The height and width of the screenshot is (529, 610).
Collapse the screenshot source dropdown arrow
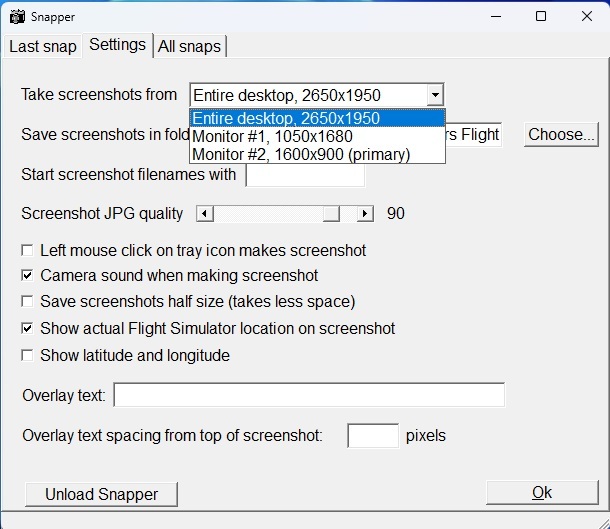click(434, 96)
